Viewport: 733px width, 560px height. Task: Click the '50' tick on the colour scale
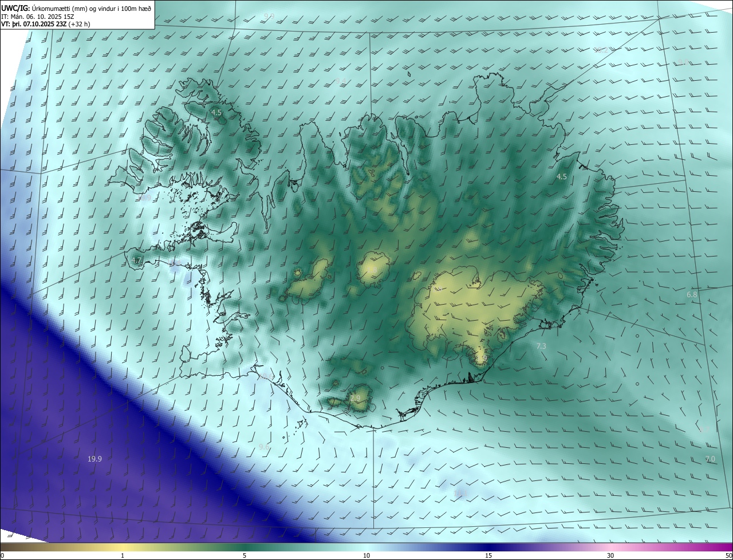click(x=728, y=556)
